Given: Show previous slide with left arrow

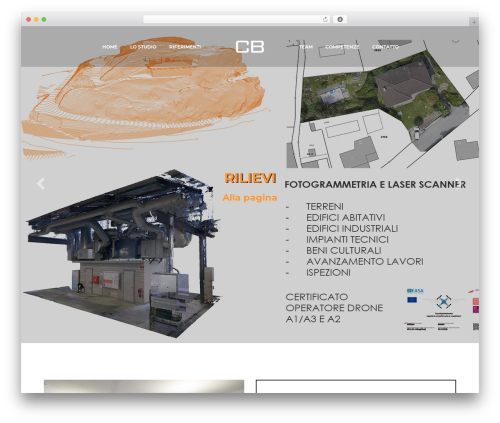Looking at the screenshot, I should [41, 184].
